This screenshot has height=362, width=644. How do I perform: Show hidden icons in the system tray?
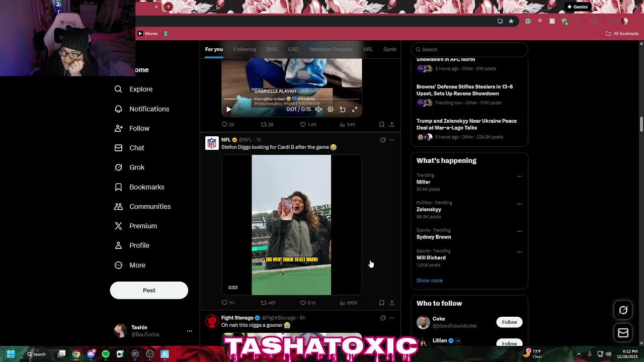tap(579, 354)
